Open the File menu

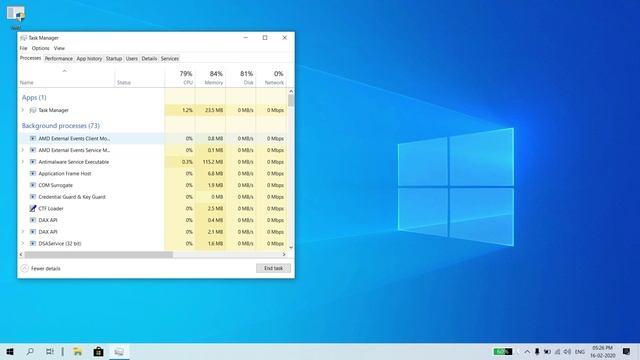pyautogui.click(x=24, y=48)
